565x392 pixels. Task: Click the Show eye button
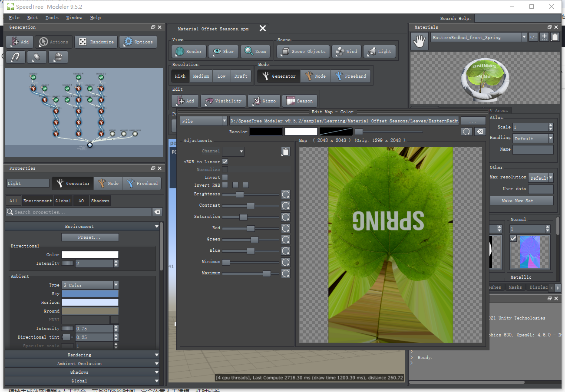(223, 51)
